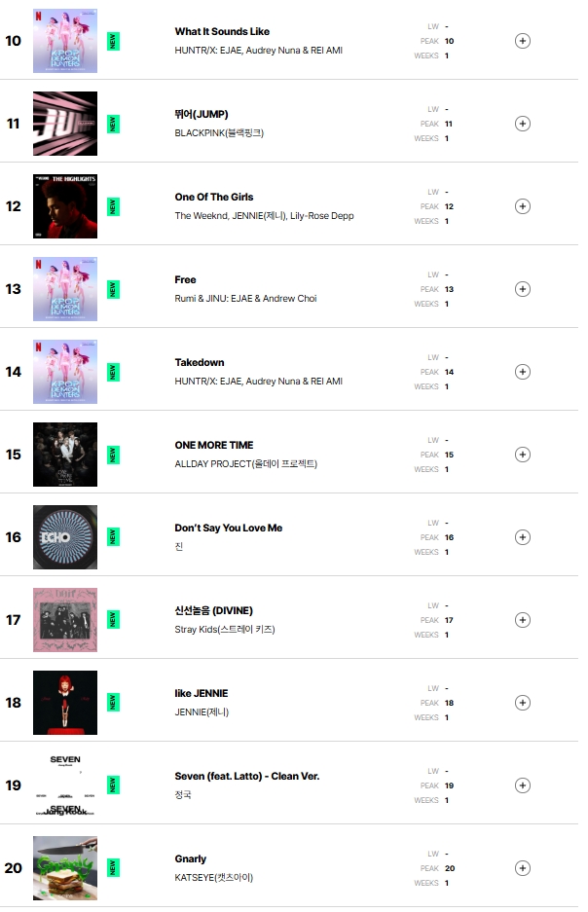Screen dimensions: 588x912
Task: Click plus icon for Don't Say You Love Me
Action: click(x=523, y=537)
